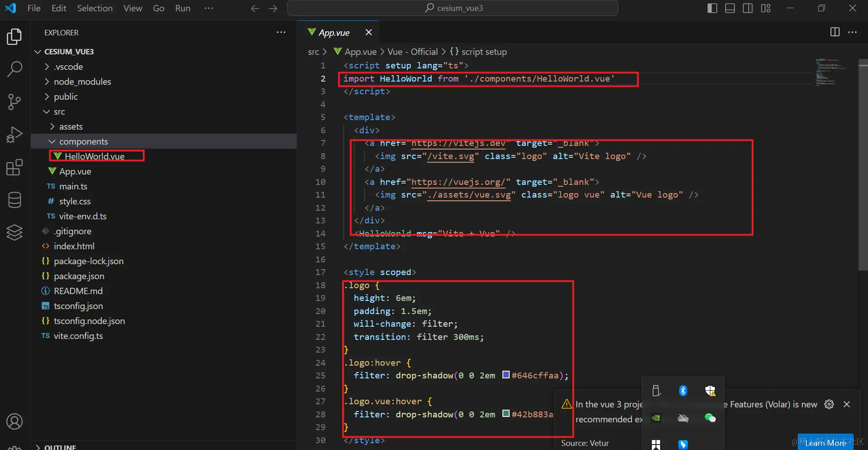This screenshot has height=450, width=868.
Task: Click the Learn More button in the notification
Action: pyautogui.click(x=825, y=443)
